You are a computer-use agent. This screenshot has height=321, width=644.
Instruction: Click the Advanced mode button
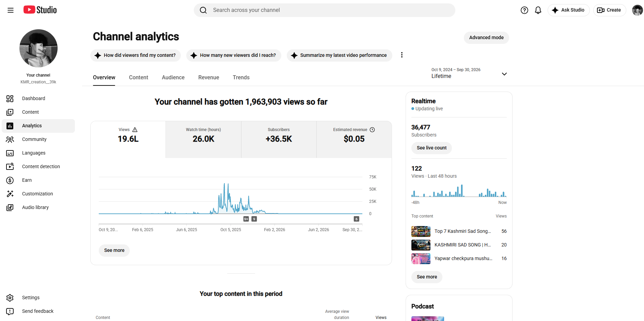(486, 37)
